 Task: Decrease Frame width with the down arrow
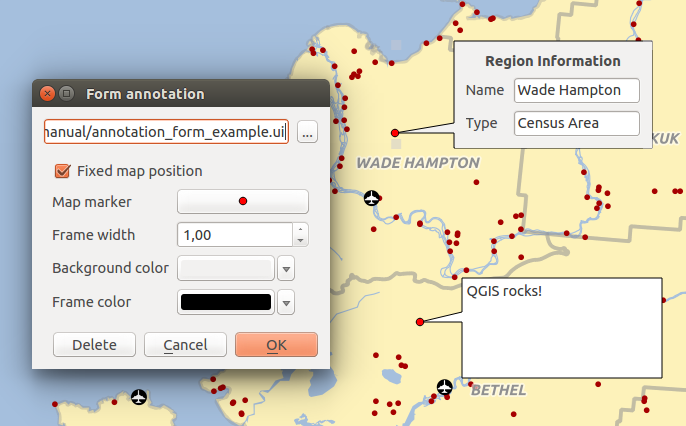(300, 240)
